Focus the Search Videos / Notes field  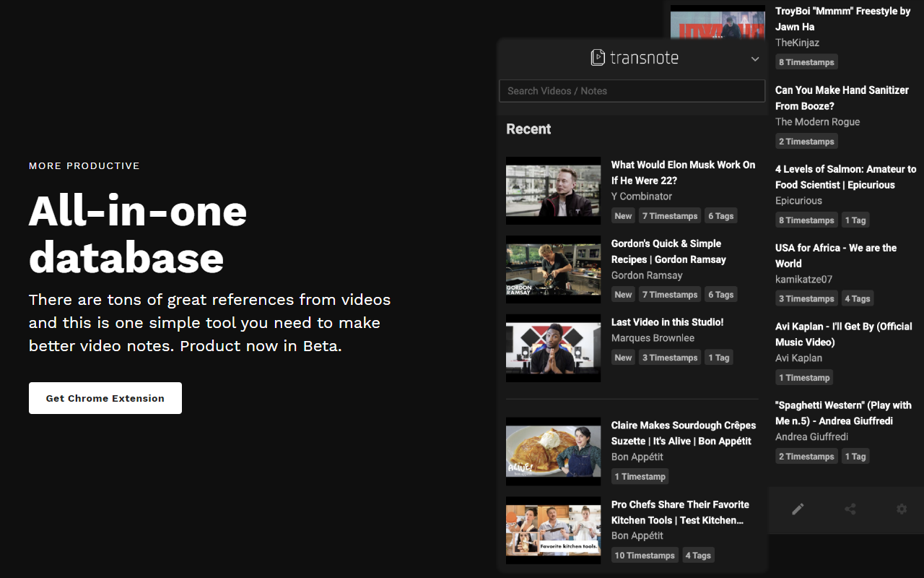[x=632, y=91]
